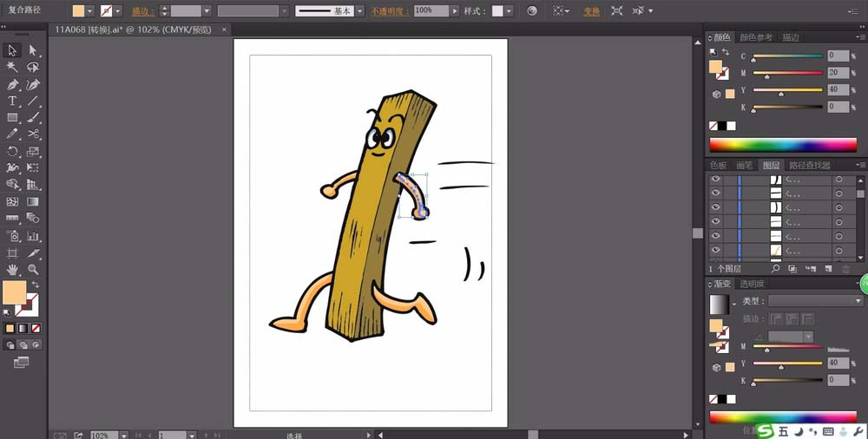The height and width of the screenshot is (439, 868).
Task: Click the 描边 link in control bar
Action: [143, 11]
